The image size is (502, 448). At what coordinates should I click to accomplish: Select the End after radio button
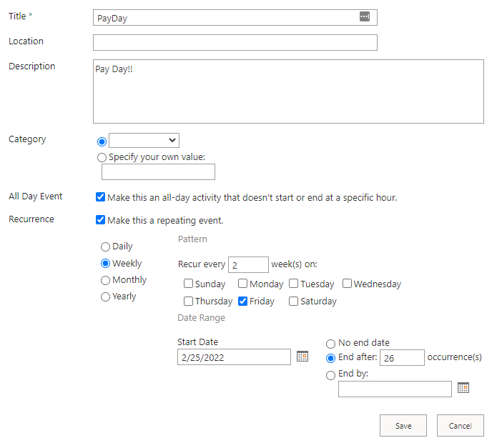click(330, 358)
